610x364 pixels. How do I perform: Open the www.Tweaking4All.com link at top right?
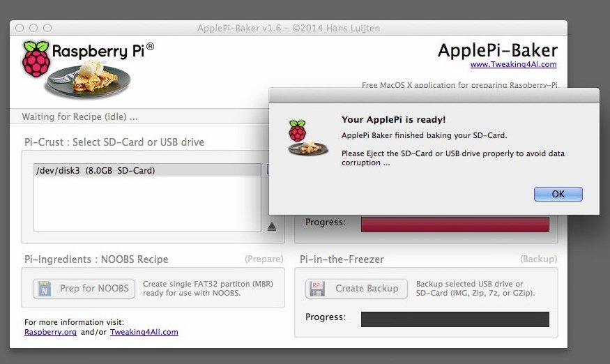pyautogui.click(x=513, y=64)
